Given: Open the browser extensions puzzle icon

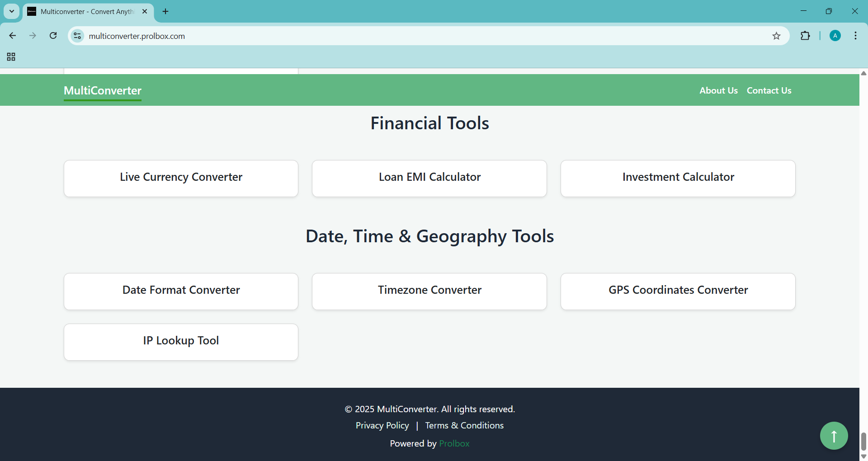Looking at the screenshot, I should click(x=805, y=36).
